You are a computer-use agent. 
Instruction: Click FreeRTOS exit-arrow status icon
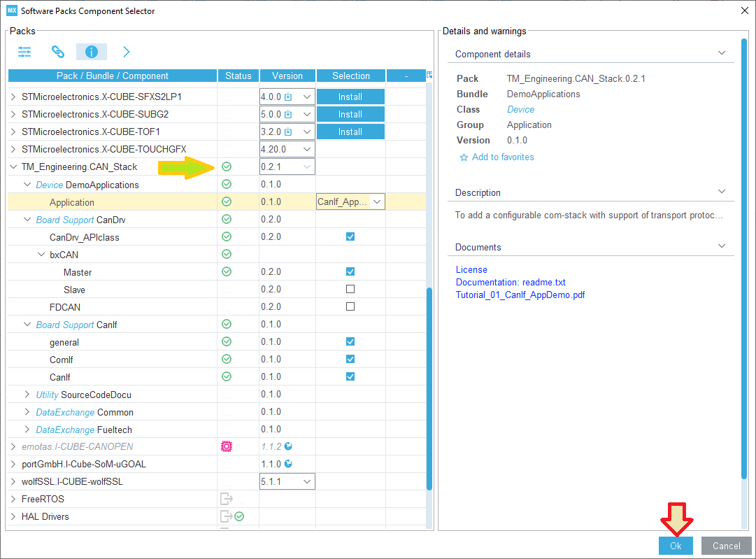(x=227, y=499)
